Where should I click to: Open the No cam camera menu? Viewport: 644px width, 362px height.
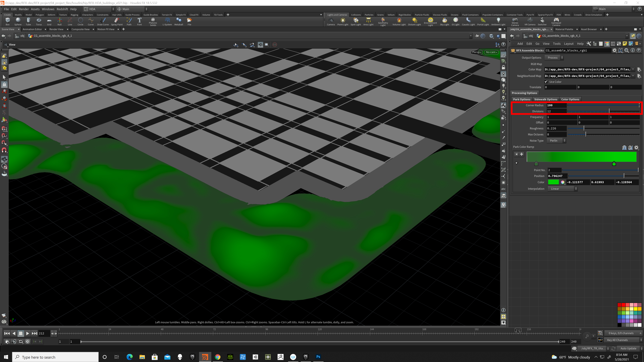click(492, 52)
